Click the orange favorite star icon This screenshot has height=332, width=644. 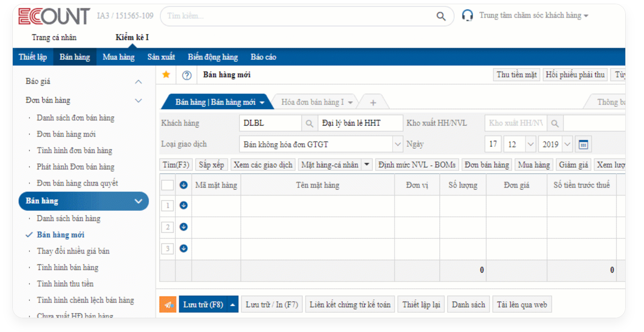coord(166,75)
